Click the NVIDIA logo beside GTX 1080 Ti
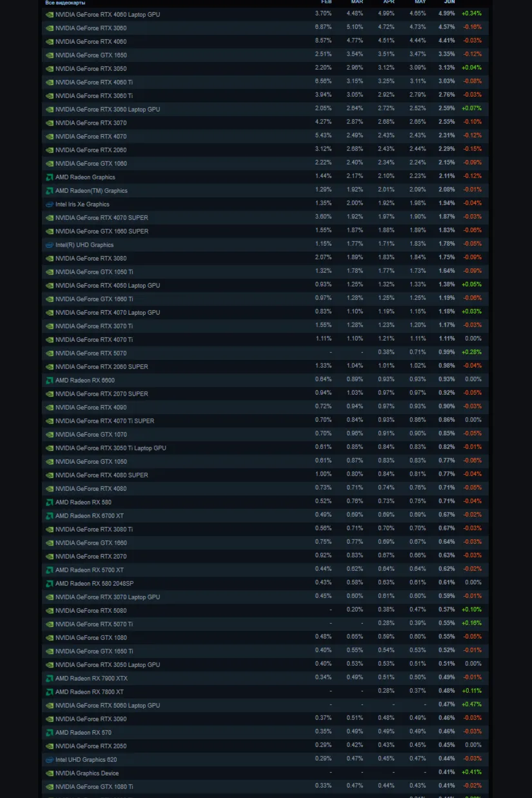532x798 pixels. click(50, 786)
